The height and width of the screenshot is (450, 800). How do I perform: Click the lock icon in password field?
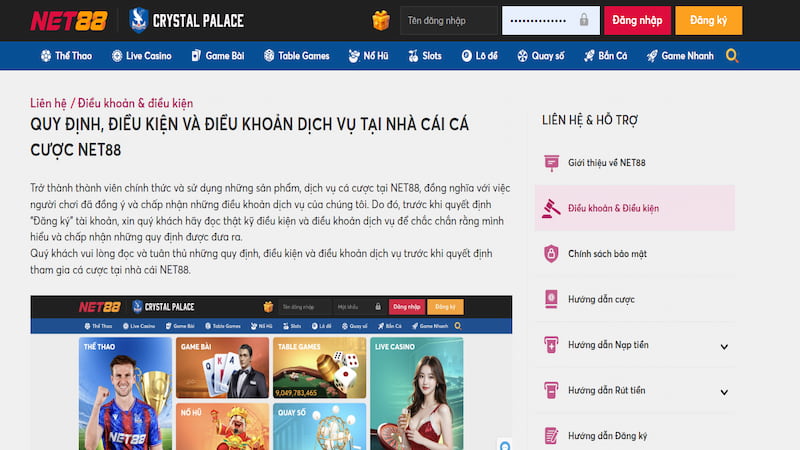click(584, 20)
